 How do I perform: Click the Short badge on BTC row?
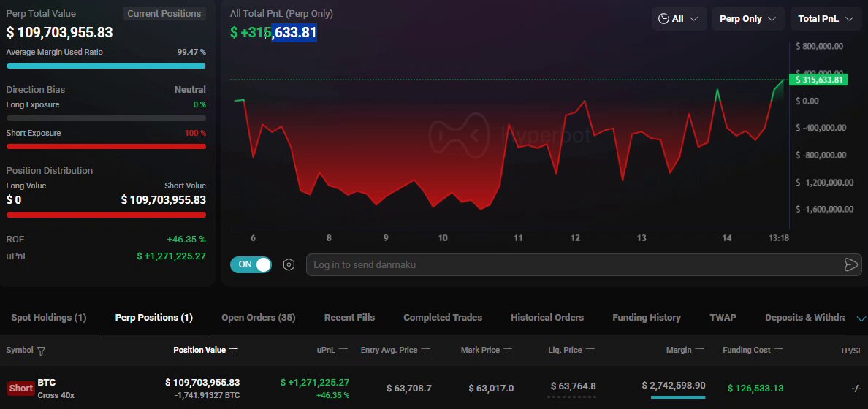(x=21, y=389)
